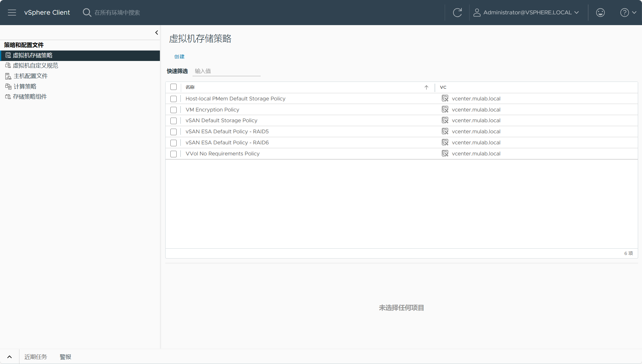Check the VM Encryption Policy row

pyautogui.click(x=173, y=110)
